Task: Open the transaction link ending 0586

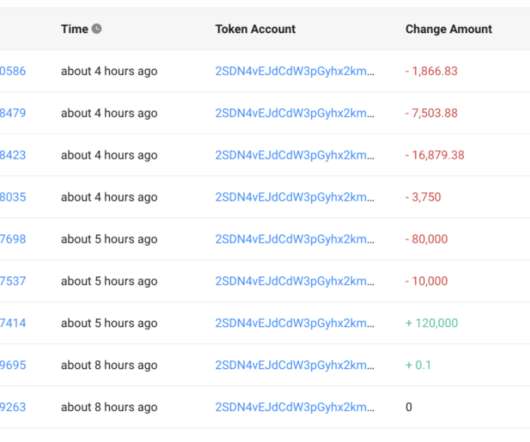Action: pos(13,71)
